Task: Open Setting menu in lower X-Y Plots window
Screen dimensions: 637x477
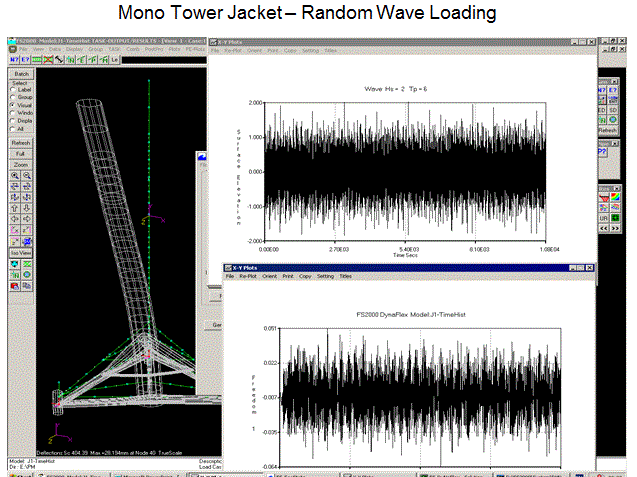Action: click(x=324, y=275)
